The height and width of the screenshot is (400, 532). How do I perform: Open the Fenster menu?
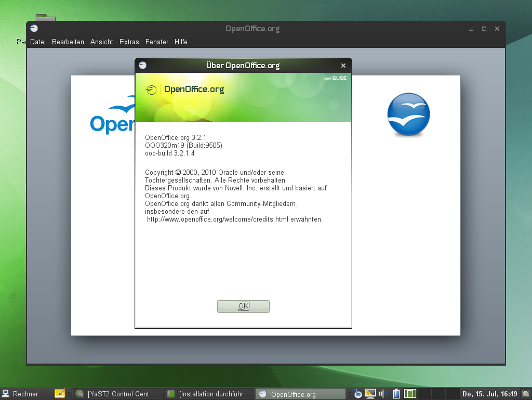157,42
